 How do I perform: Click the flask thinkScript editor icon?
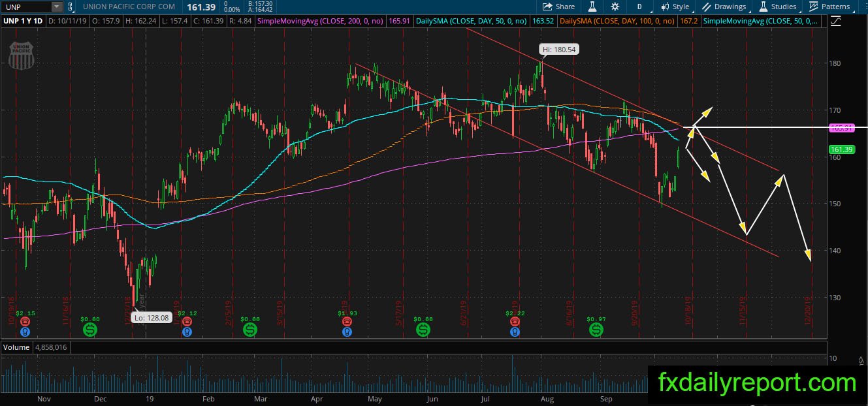pos(592,7)
